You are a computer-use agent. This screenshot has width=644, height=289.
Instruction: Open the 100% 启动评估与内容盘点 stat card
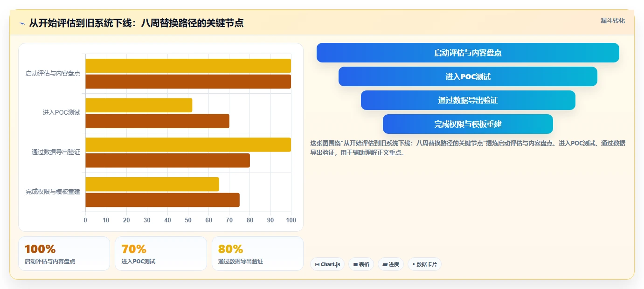click(x=64, y=254)
